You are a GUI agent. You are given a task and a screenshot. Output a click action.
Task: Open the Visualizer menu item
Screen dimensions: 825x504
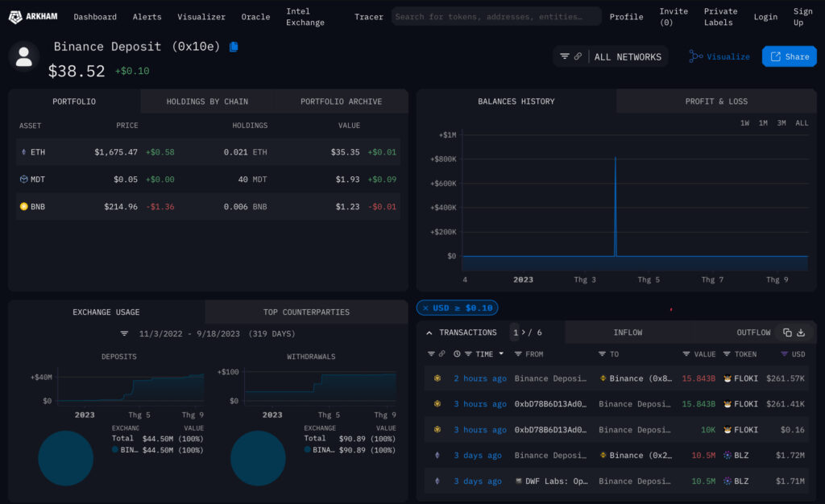pyautogui.click(x=201, y=17)
